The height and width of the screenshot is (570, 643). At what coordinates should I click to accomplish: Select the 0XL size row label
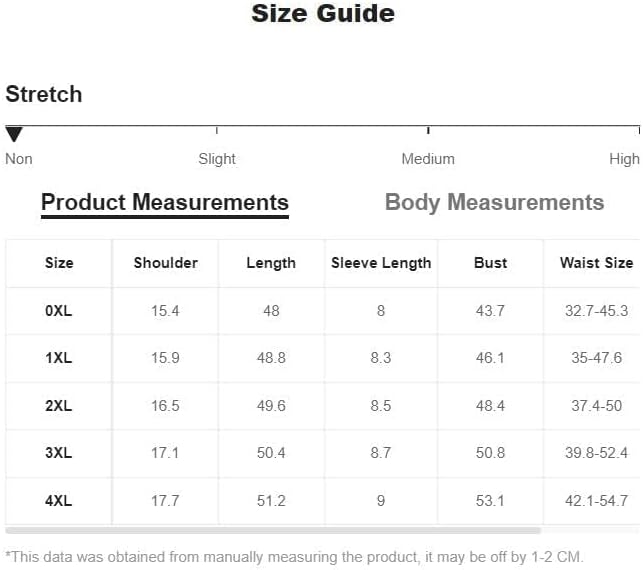59,311
